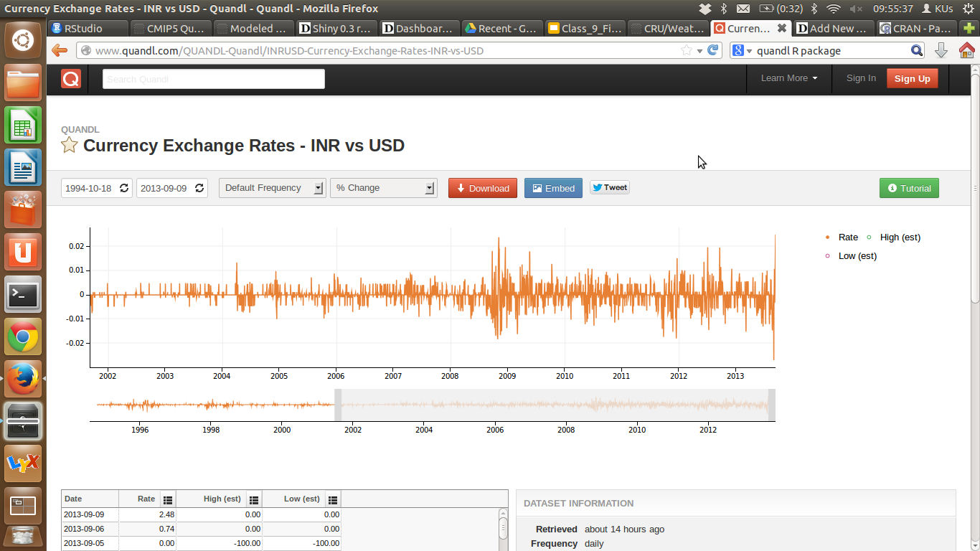Reset the start date 1994-10-18
Viewport: 980px width, 551px height.
(x=124, y=188)
